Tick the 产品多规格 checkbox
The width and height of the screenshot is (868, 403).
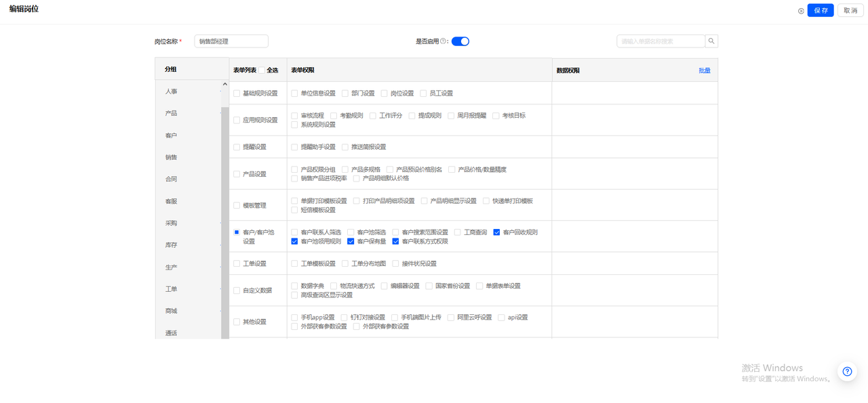(x=345, y=169)
